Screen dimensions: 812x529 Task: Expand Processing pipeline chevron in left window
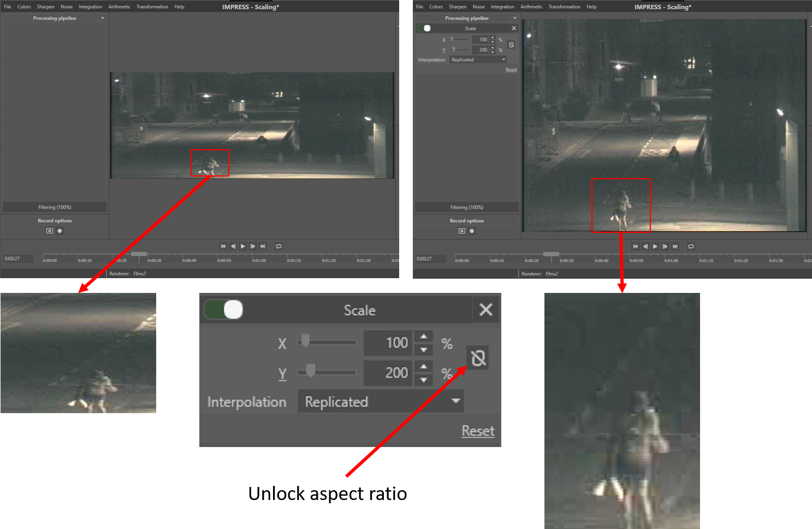pyautogui.click(x=103, y=18)
